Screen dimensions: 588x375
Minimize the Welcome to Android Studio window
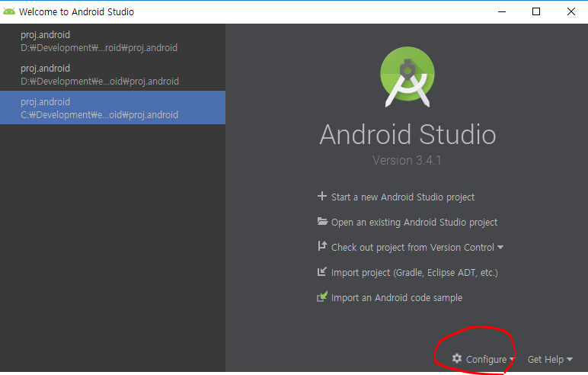point(502,11)
